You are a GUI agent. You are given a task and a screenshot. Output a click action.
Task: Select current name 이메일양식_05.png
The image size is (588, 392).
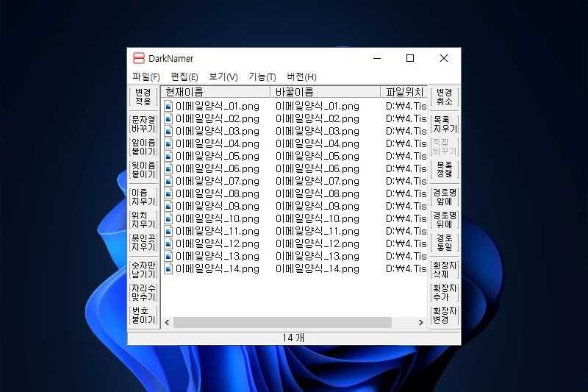pyautogui.click(x=218, y=156)
